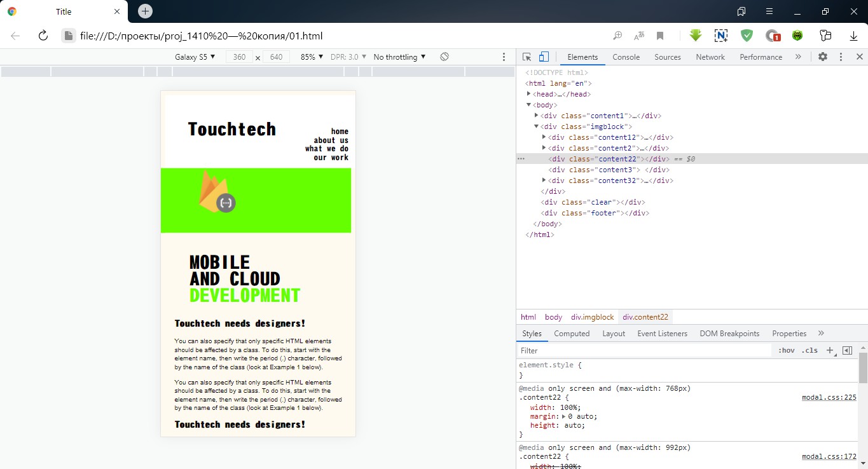This screenshot has width=868, height=469.
Task: Click the translate page icon
Action: pos(639,36)
